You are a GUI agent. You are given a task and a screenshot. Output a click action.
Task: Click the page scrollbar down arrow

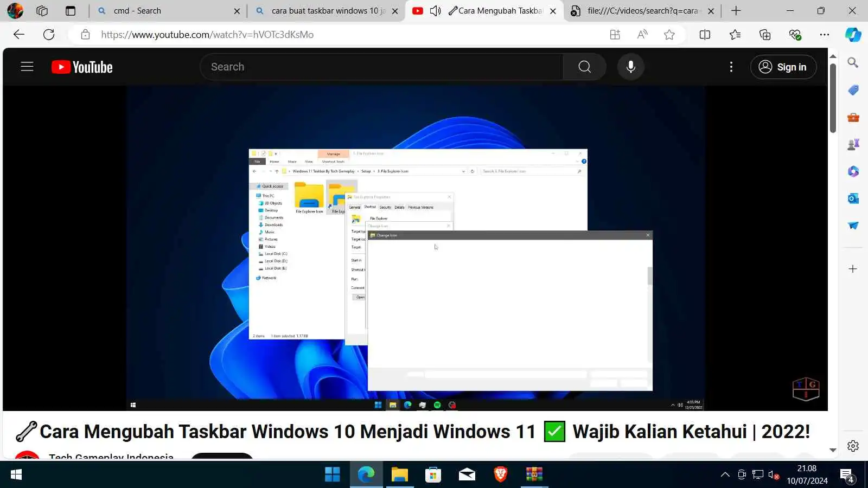point(833,450)
